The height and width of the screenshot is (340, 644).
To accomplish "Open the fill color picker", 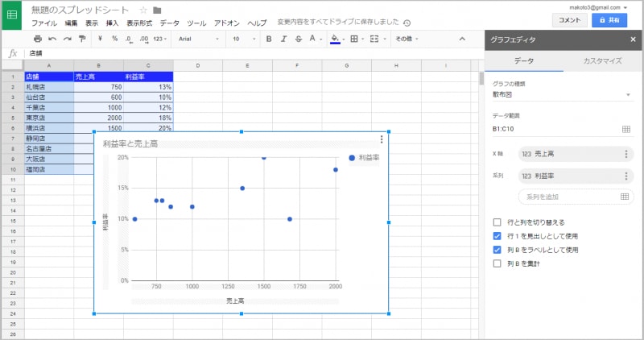I will [335, 39].
